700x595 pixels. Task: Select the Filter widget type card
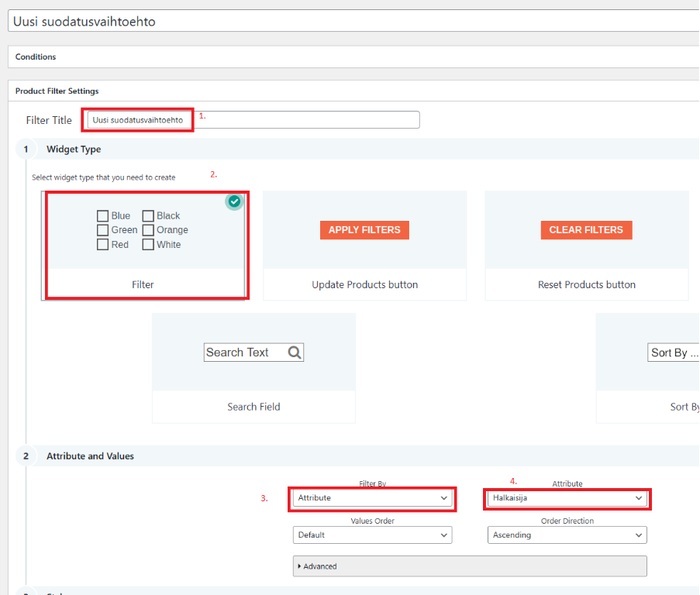coord(143,246)
